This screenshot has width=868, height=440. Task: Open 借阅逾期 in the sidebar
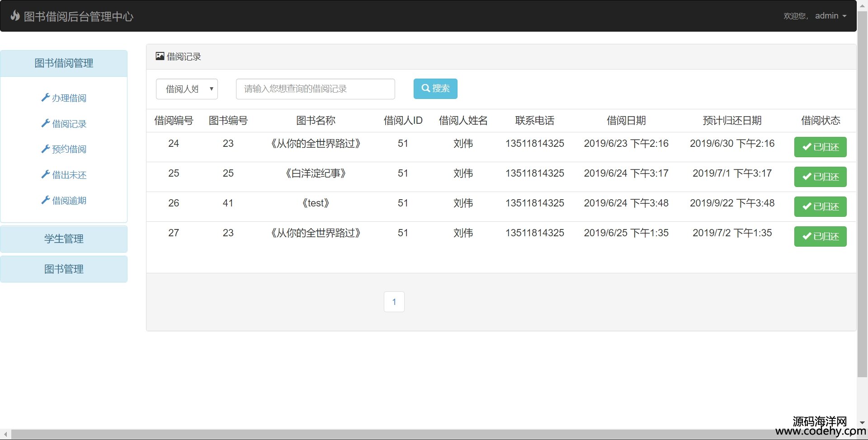click(x=69, y=201)
